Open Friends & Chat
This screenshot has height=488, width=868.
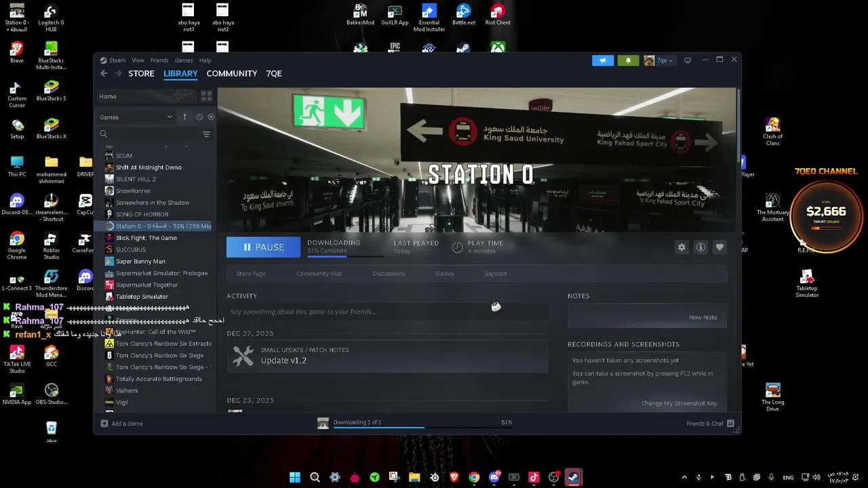pyautogui.click(x=710, y=424)
